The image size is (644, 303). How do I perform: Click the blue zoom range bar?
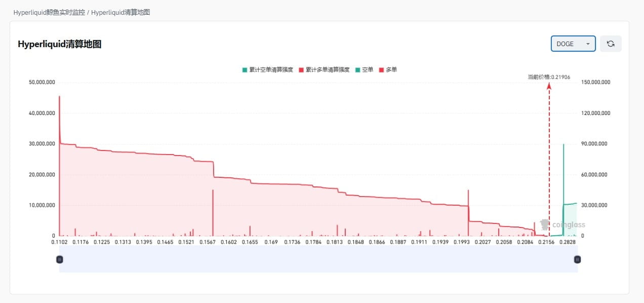(318, 259)
